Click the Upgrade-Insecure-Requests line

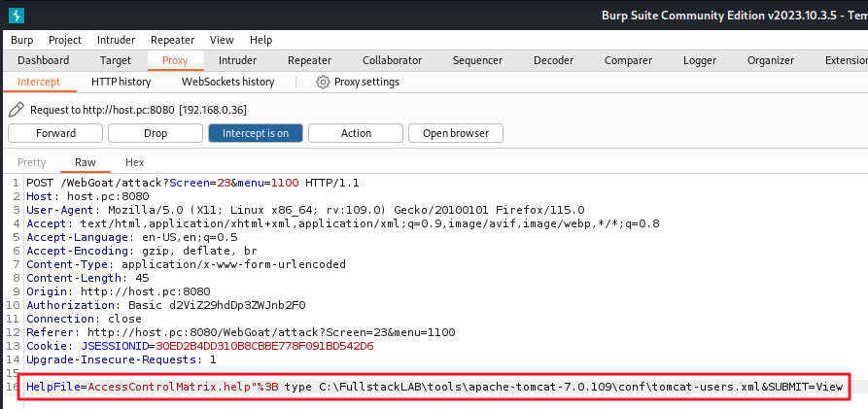[122, 359]
